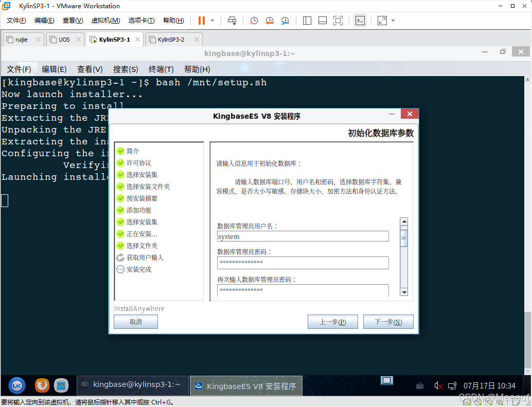The image size is (532, 407).
Task: Click the network tray icon
Action: (452, 385)
